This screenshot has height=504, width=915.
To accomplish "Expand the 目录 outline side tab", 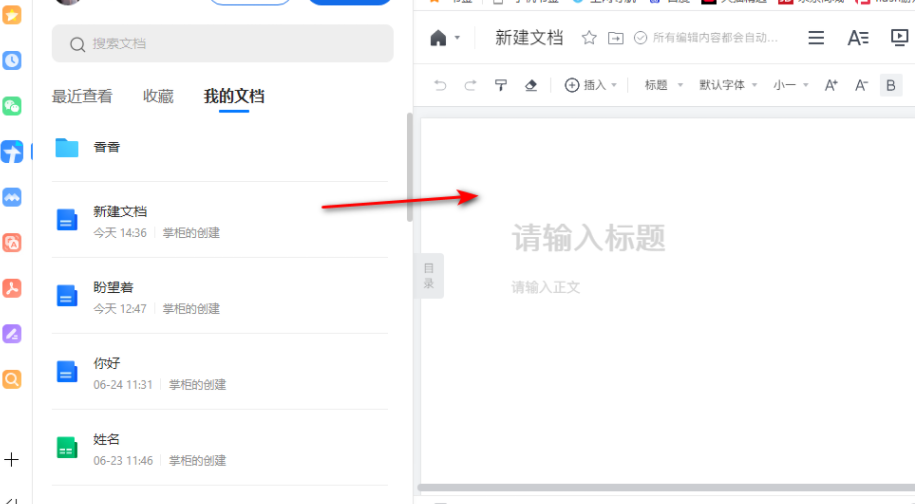I will (429, 276).
